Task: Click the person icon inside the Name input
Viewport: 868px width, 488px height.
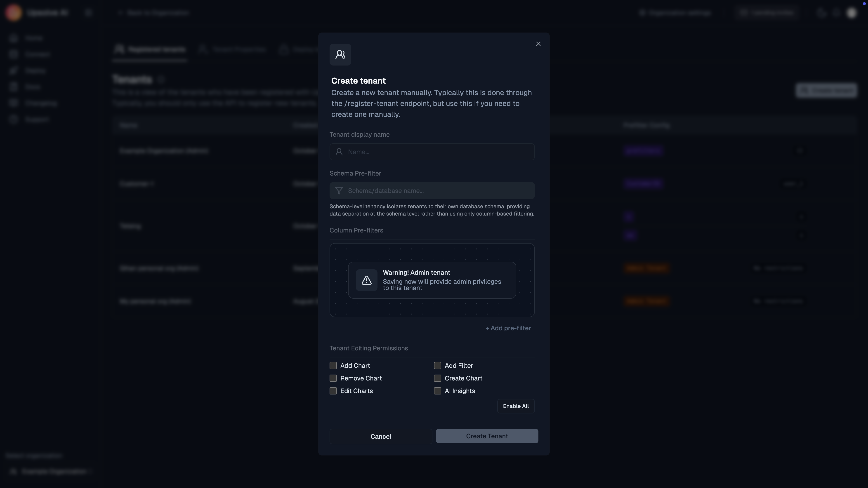Action: [339, 152]
